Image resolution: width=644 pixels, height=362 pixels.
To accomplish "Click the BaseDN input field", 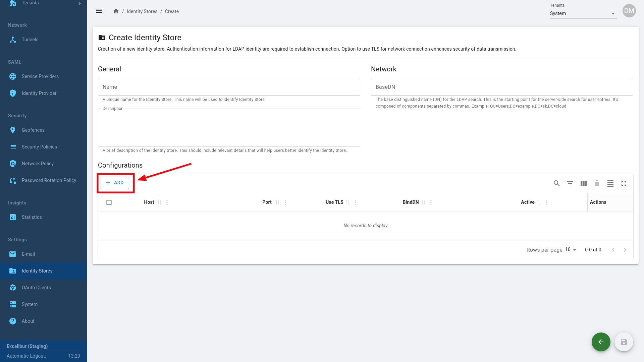I will click(502, 87).
